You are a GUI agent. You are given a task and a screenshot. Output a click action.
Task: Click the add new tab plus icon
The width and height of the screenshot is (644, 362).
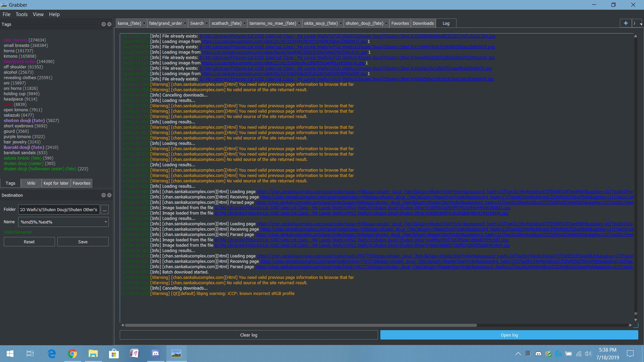[626, 23]
